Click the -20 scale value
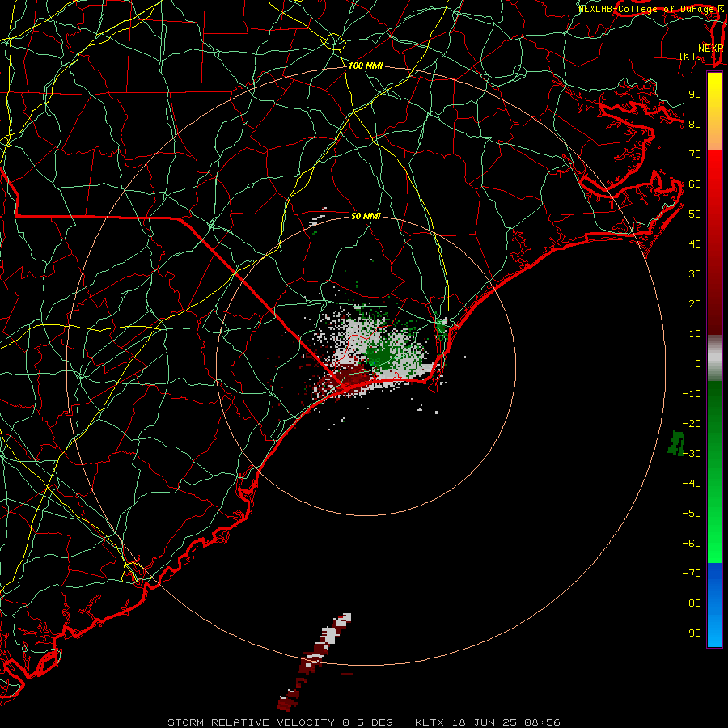 692,423
